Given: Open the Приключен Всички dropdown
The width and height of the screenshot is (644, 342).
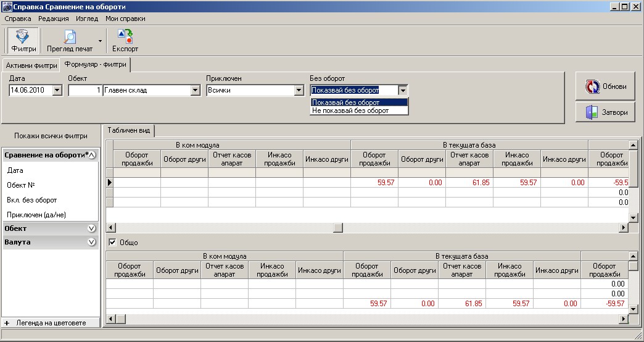Looking at the screenshot, I should 299,90.
